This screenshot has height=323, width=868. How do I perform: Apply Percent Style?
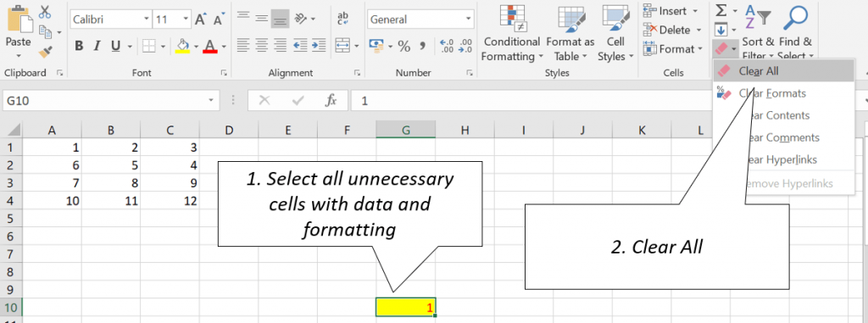(x=404, y=46)
